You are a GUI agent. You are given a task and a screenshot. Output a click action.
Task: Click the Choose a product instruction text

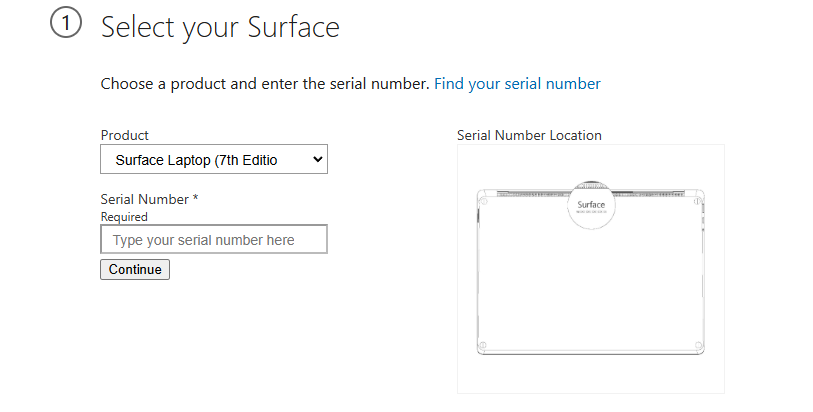click(x=265, y=84)
